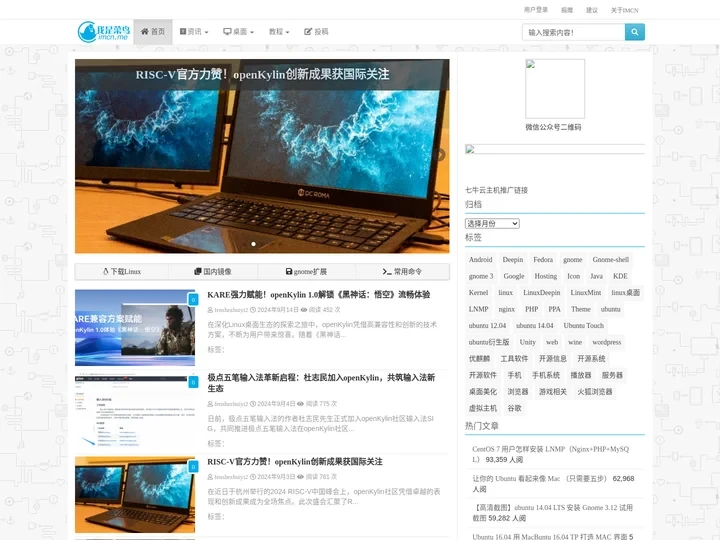Open ubuntu 14.04 LTS Gnome 3.12 article

[x=552, y=512]
